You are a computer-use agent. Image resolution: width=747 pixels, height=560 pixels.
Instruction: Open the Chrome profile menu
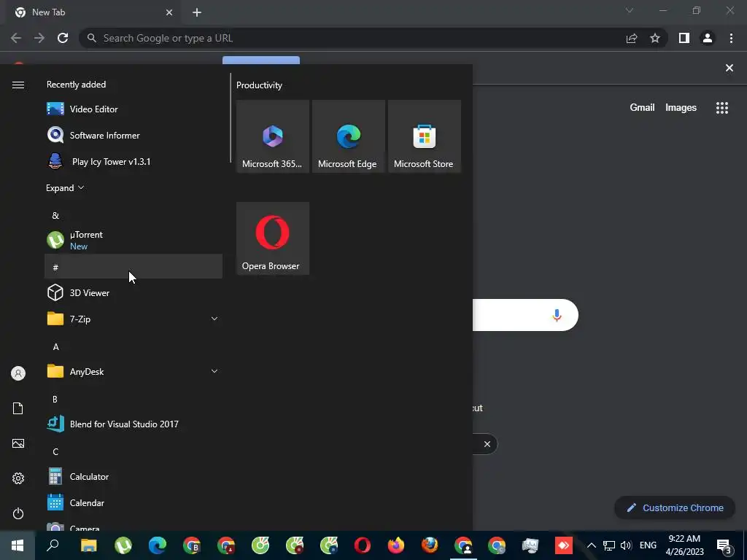[x=708, y=38]
